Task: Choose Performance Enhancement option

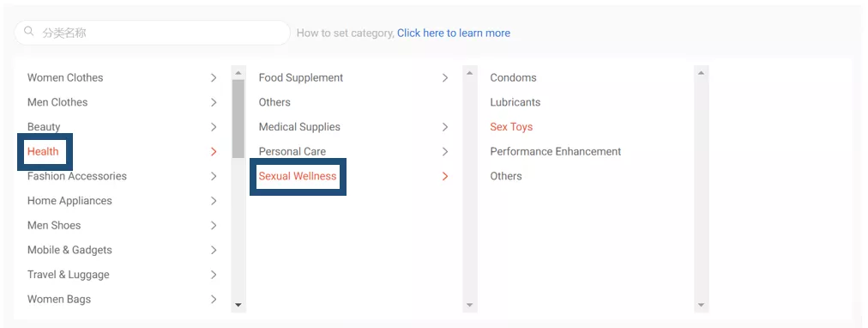Action: coord(555,151)
